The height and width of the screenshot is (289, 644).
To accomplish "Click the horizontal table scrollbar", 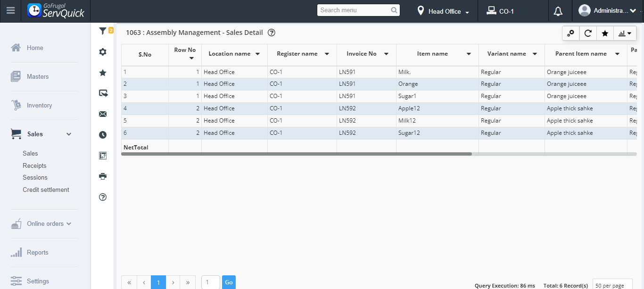I will pyautogui.click(x=297, y=154).
